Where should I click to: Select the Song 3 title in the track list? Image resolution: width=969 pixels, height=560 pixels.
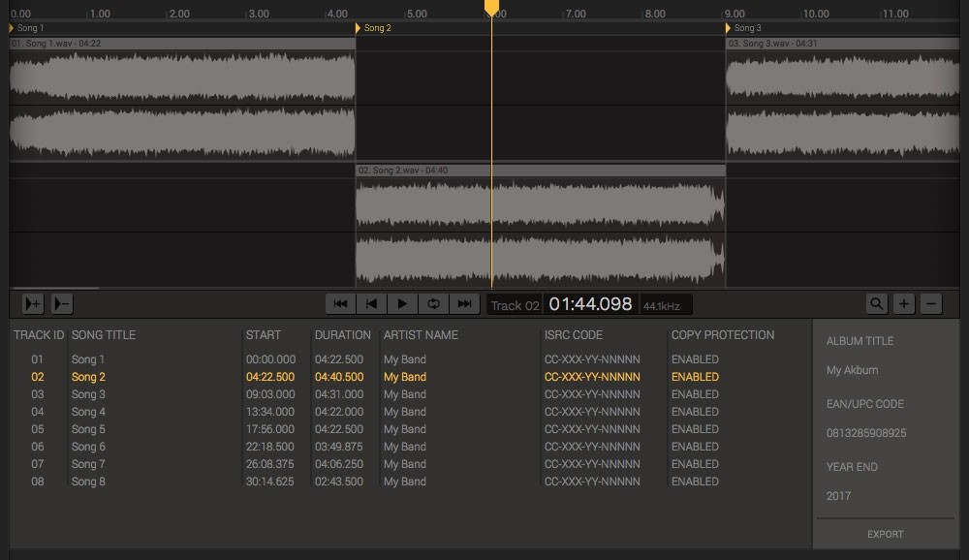[x=88, y=393]
